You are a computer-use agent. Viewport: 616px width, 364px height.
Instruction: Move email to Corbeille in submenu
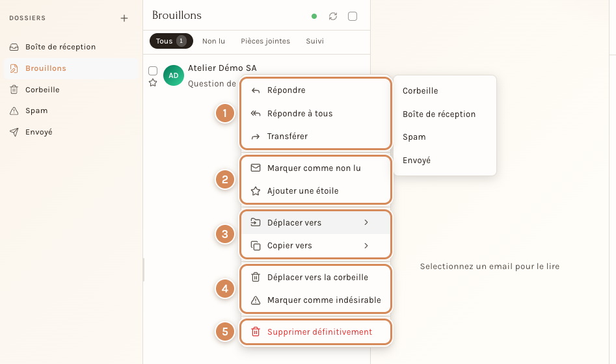point(445,91)
